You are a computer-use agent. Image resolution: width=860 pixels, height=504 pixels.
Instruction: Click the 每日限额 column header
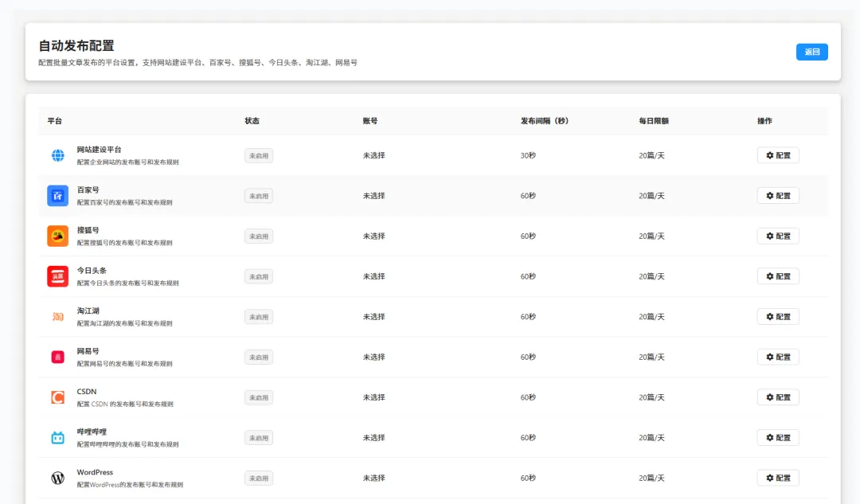point(654,121)
